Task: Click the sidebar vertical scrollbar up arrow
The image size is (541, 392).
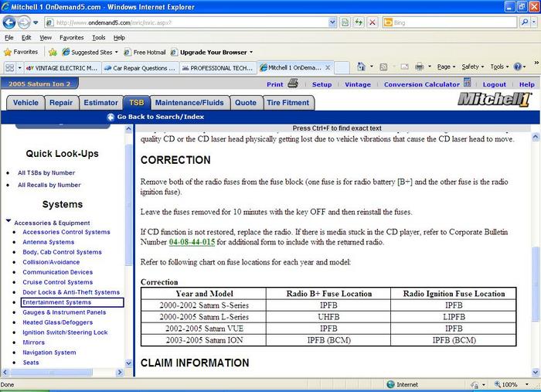Action: point(129,129)
